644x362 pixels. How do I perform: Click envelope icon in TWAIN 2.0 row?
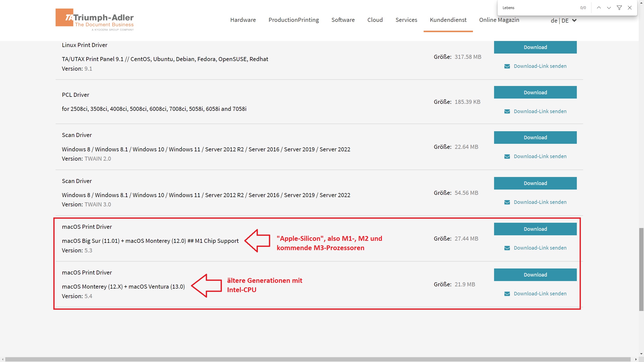pyautogui.click(x=507, y=157)
